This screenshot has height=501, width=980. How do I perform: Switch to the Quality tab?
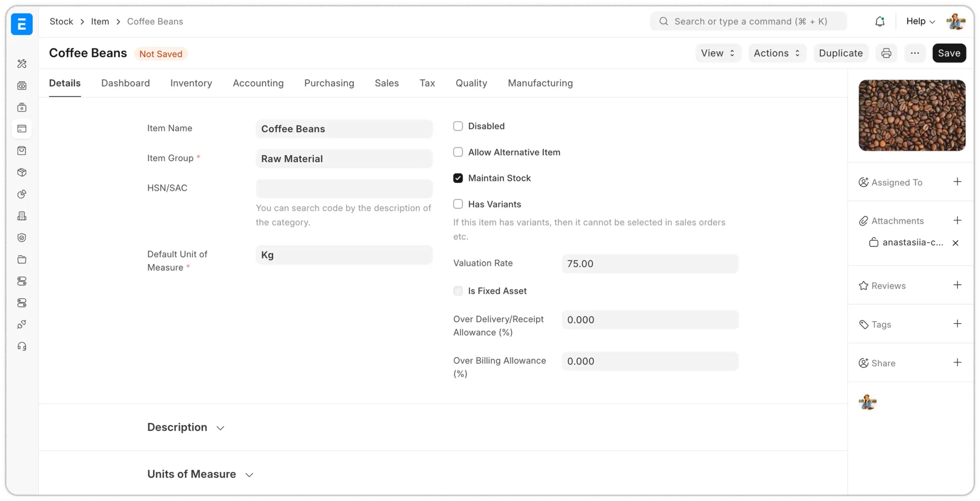(472, 83)
